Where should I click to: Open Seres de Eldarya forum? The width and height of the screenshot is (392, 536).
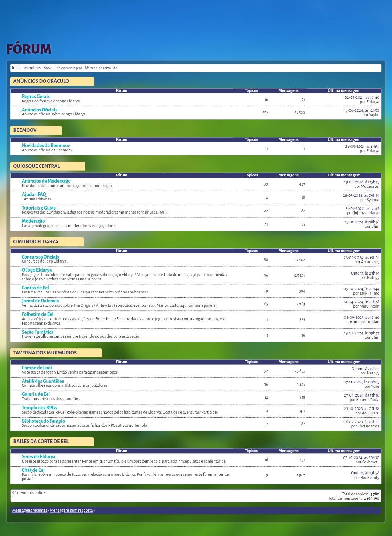(39, 456)
